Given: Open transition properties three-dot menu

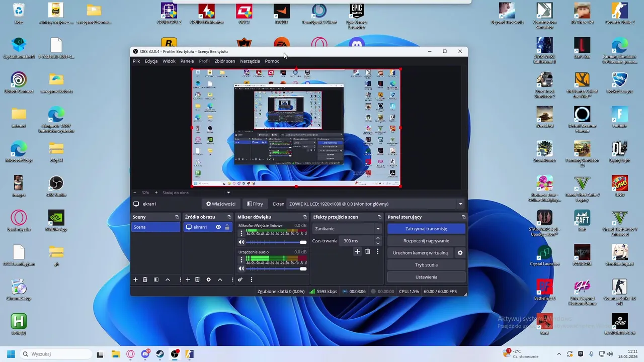Looking at the screenshot, I should tap(377, 251).
